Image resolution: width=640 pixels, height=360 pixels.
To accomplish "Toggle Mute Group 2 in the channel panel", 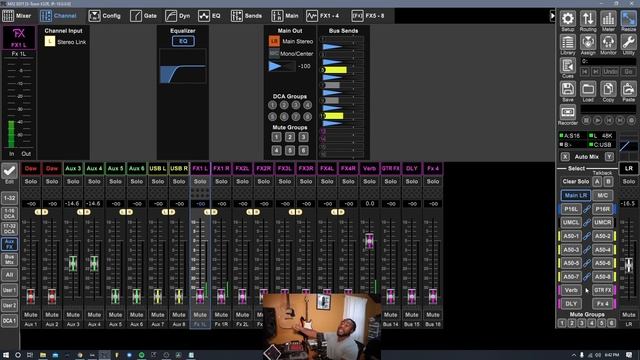I will [x=290, y=137].
